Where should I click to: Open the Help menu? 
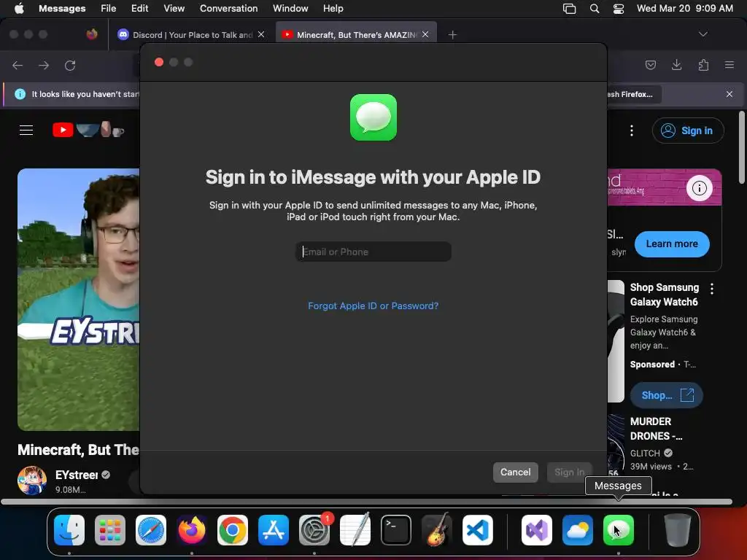pyautogui.click(x=333, y=9)
